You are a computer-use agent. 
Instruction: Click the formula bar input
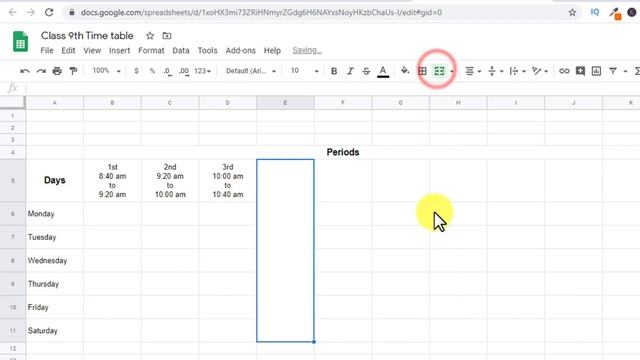[x=333, y=88]
